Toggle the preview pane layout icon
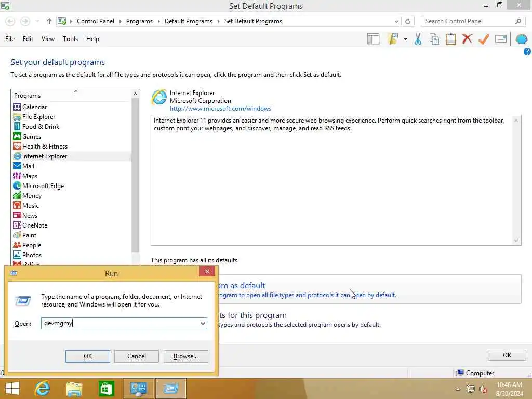Image resolution: width=532 pixels, height=399 pixels. click(373, 39)
